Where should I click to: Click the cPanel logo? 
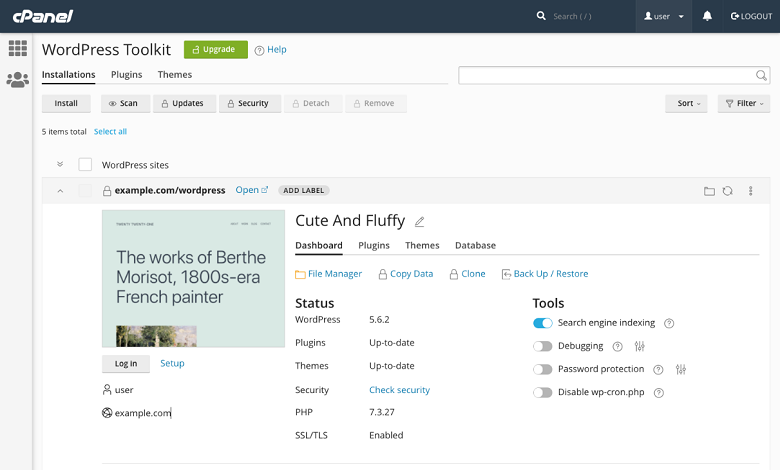tap(43, 16)
